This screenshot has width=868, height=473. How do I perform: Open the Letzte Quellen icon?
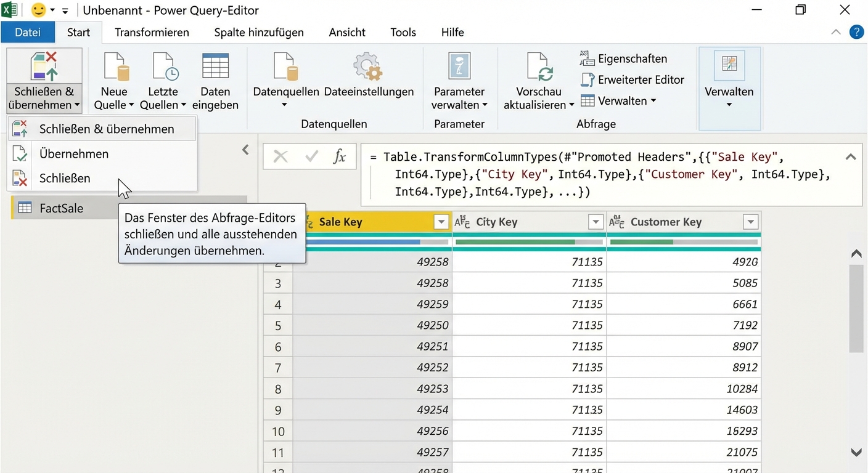(164, 67)
